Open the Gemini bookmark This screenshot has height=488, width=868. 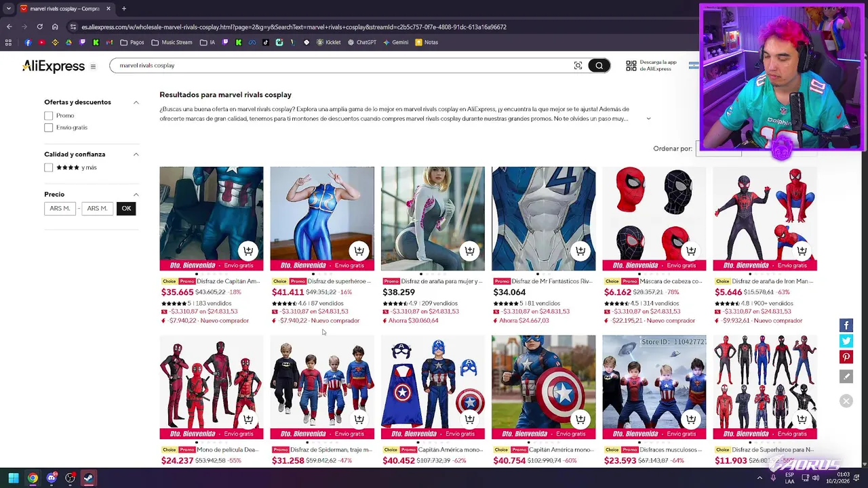395,42
